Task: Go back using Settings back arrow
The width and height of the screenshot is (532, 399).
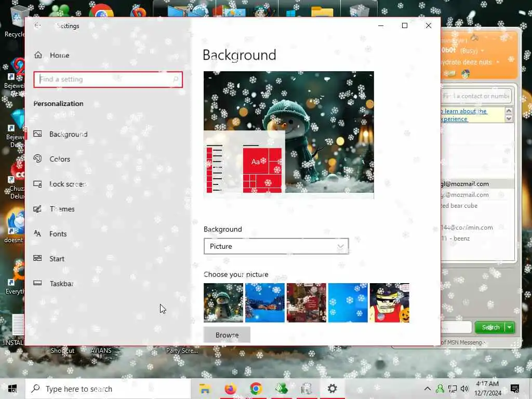Action: [37, 25]
